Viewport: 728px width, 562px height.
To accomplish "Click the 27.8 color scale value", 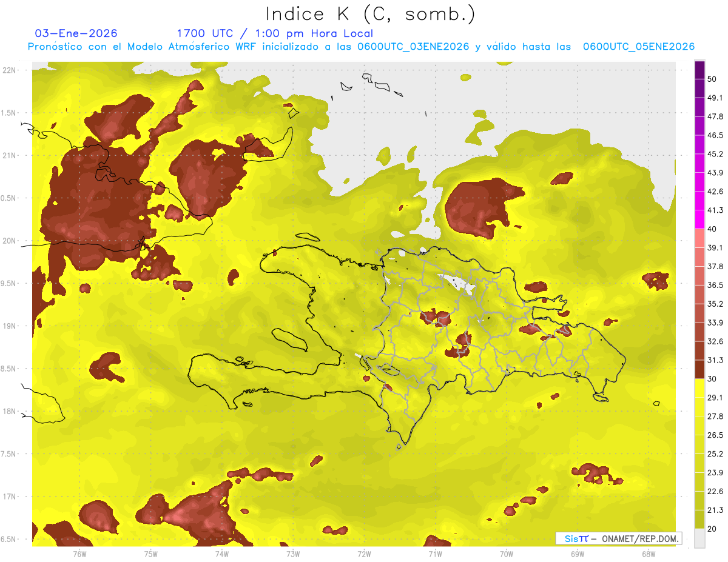I will click(715, 416).
